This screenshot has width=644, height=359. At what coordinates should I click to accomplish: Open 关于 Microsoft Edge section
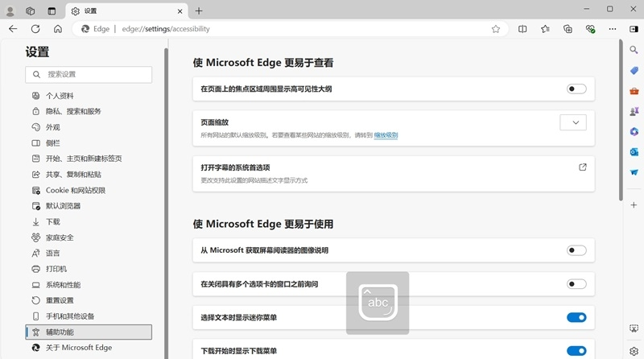point(89,348)
